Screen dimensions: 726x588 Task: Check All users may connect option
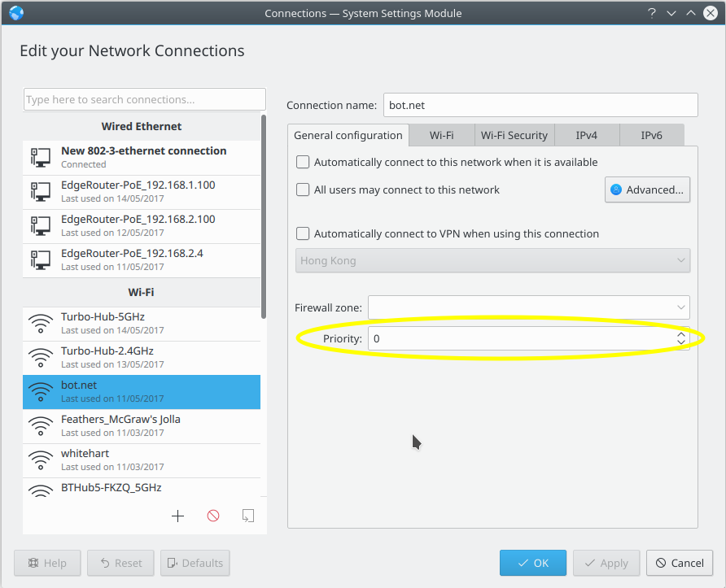coord(303,189)
